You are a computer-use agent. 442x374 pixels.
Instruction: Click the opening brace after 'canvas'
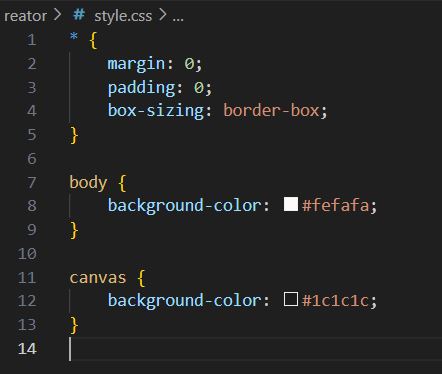tap(141, 278)
